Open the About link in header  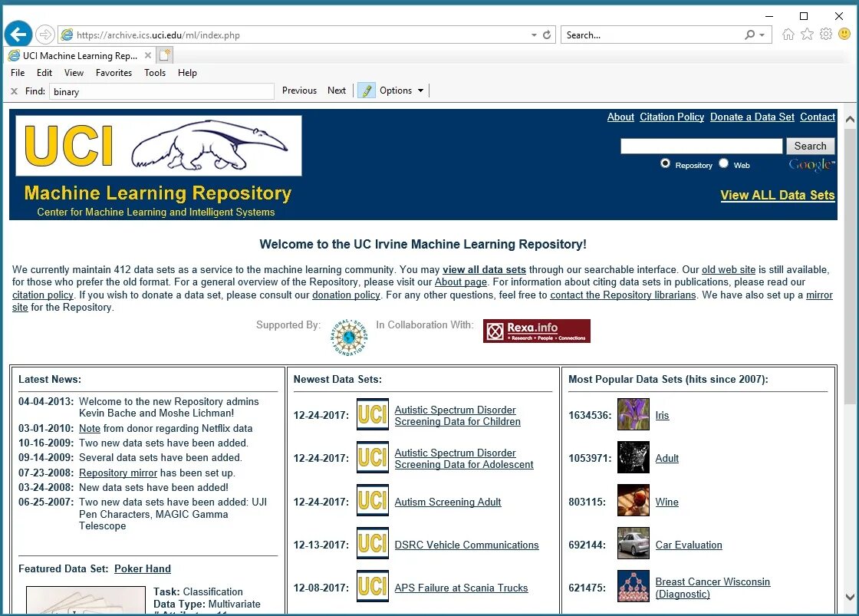(620, 117)
